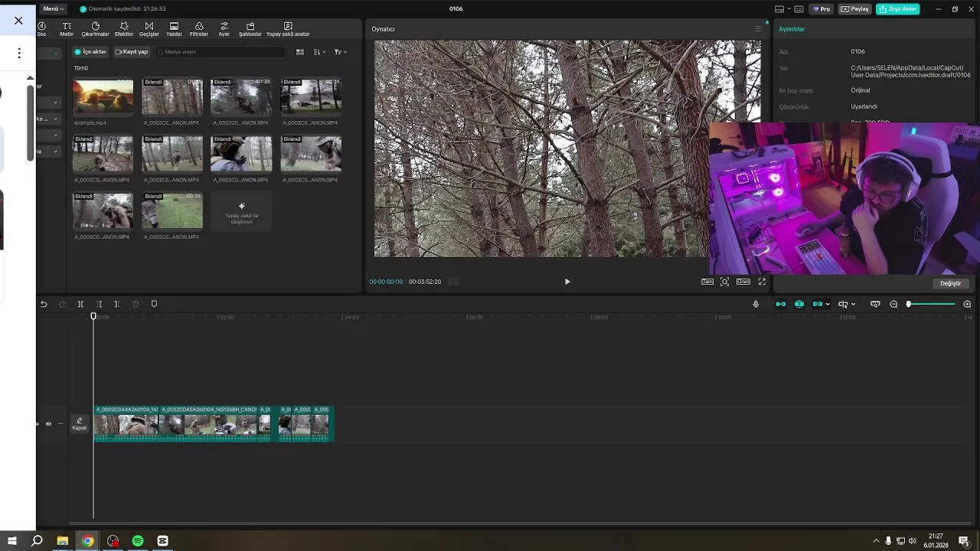Open File Explorer from the taskbar
The width and height of the screenshot is (980, 551).
pyautogui.click(x=63, y=541)
